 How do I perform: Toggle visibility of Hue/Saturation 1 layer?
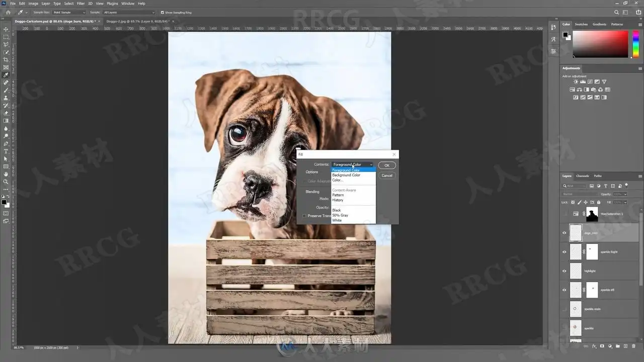(x=565, y=214)
